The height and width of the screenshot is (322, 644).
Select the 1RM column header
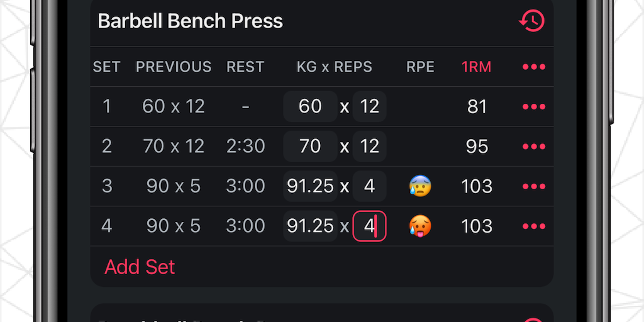pos(476,67)
